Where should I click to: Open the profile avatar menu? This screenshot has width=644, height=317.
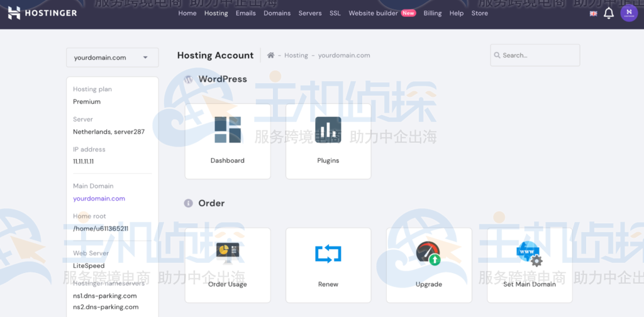628,13
